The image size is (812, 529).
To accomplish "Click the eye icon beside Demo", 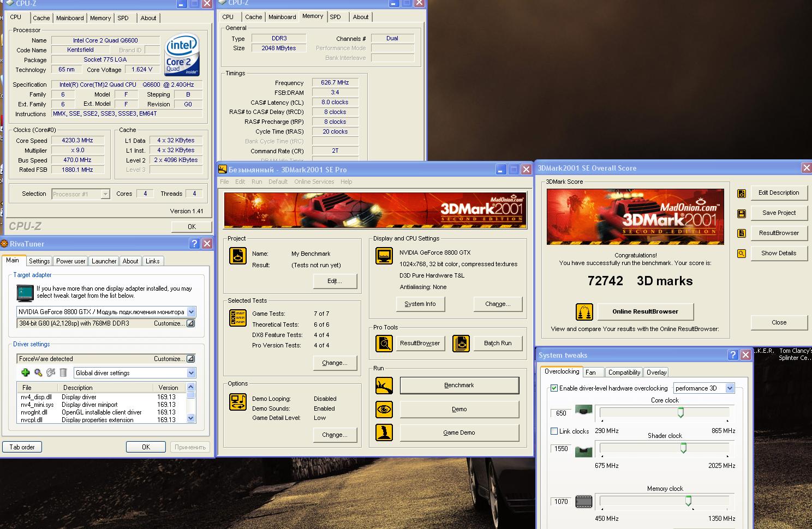I will click(x=384, y=409).
